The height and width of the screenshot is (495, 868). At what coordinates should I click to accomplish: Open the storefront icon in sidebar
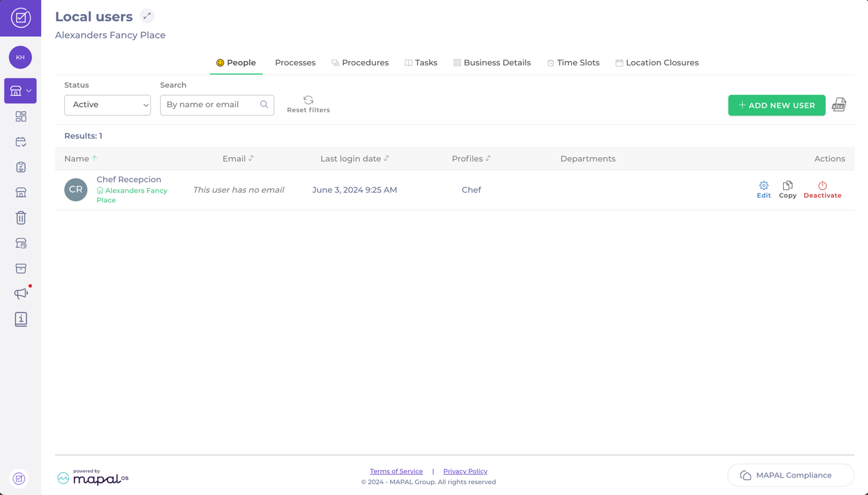pyautogui.click(x=21, y=193)
